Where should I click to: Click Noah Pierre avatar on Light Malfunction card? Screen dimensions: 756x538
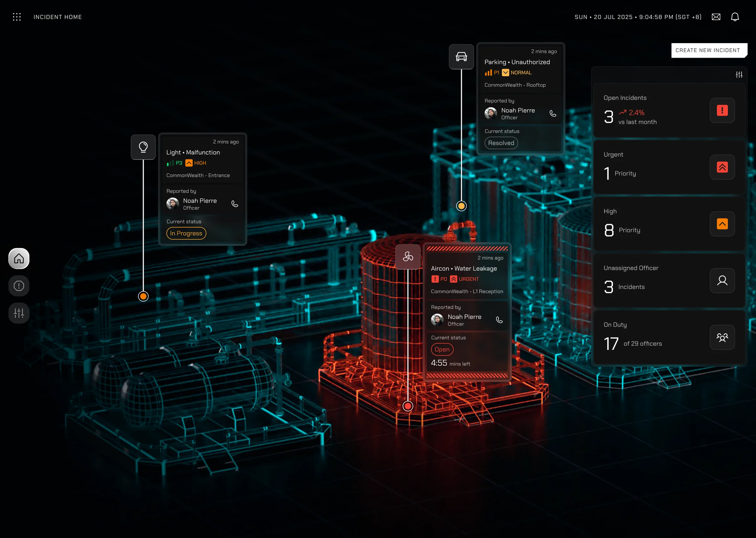pyautogui.click(x=172, y=204)
